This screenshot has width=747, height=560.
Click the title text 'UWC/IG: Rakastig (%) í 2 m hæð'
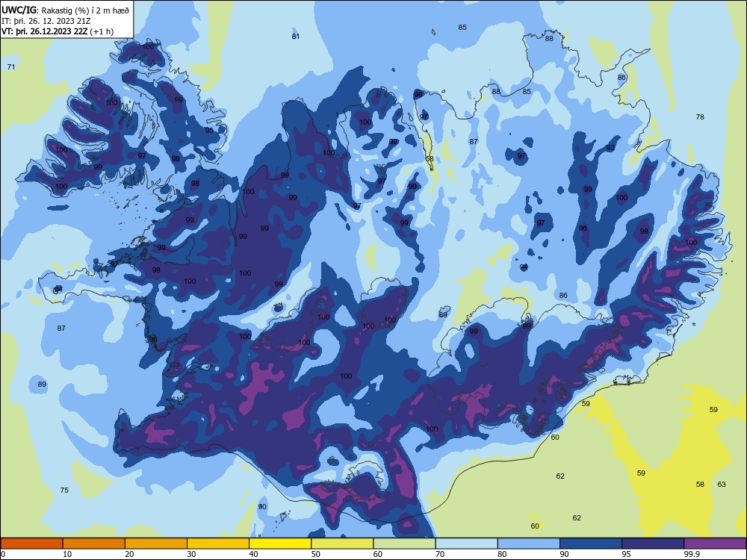65,10
